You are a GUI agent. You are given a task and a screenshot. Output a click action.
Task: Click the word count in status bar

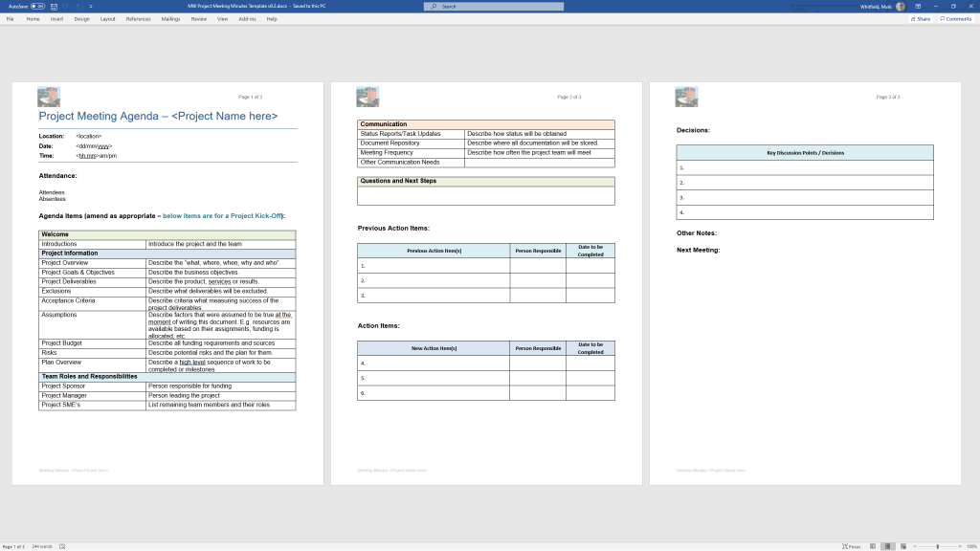pyautogui.click(x=42, y=545)
